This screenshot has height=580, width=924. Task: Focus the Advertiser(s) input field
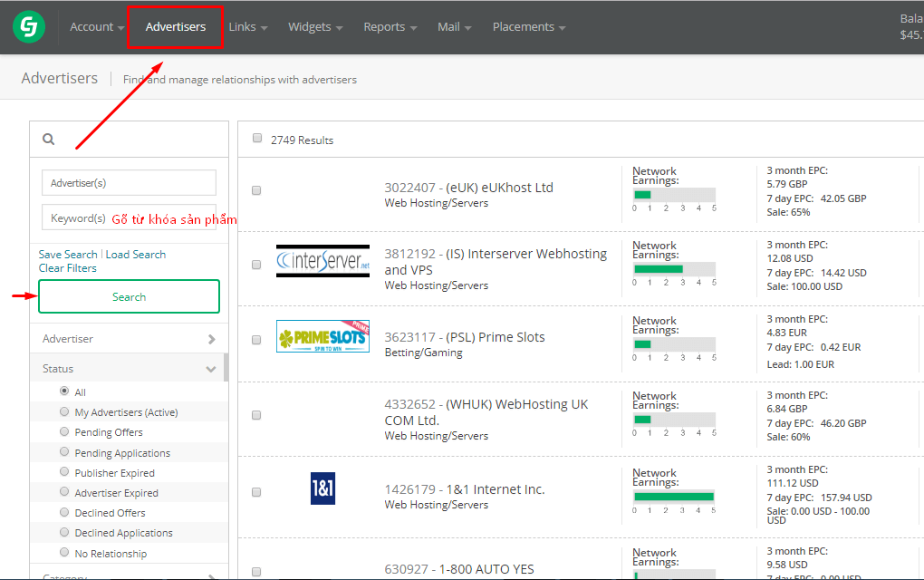coord(129,182)
